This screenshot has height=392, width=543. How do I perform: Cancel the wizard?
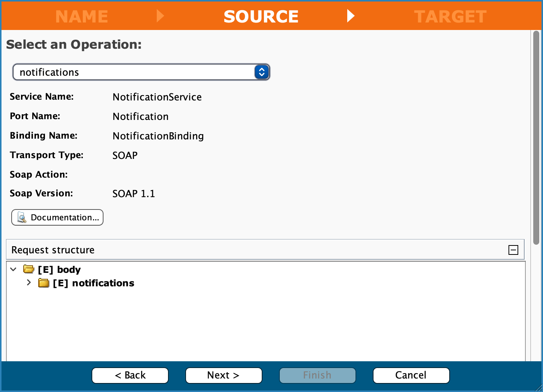[x=411, y=375]
